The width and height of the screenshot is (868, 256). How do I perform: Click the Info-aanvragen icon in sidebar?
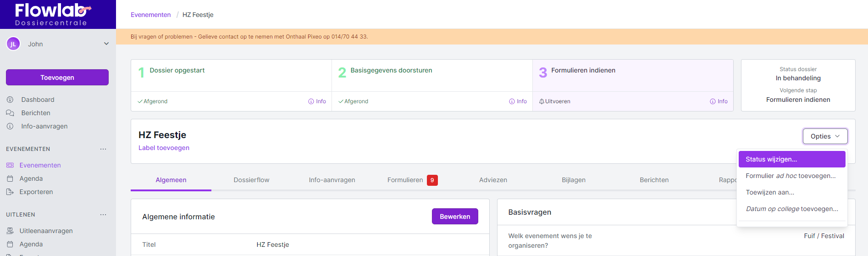click(10, 126)
